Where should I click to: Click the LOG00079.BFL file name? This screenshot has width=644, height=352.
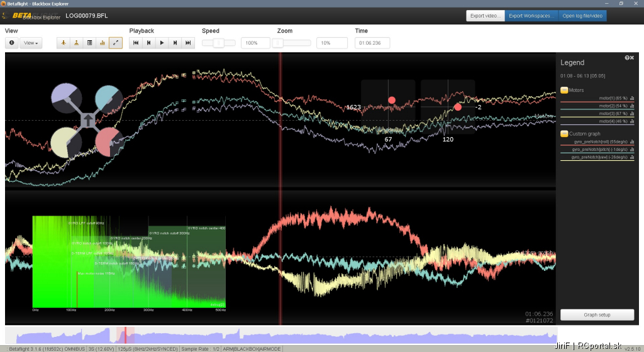87,16
